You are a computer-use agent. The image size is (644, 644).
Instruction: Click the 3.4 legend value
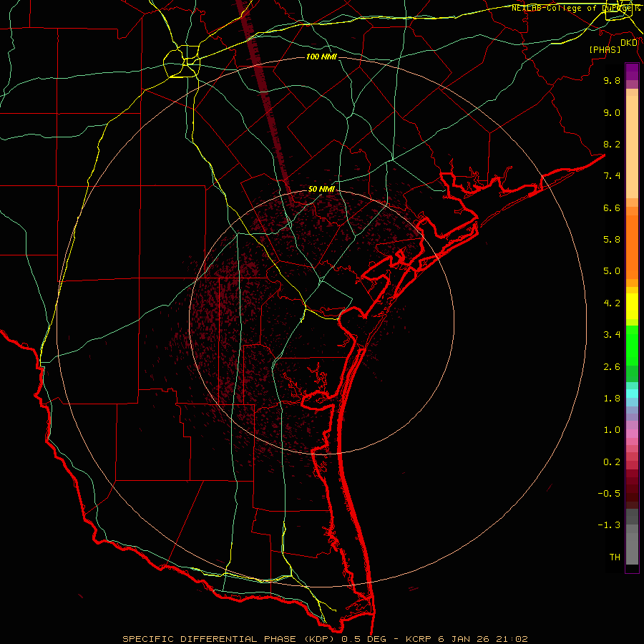tap(612, 335)
